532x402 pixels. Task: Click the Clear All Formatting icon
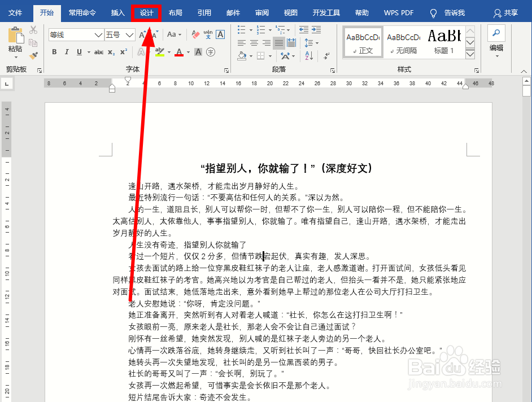tap(195, 34)
